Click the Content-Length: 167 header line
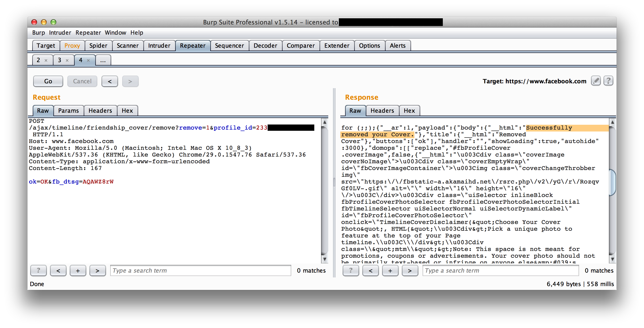This screenshot has height=328, width=644. click(65, 168)
